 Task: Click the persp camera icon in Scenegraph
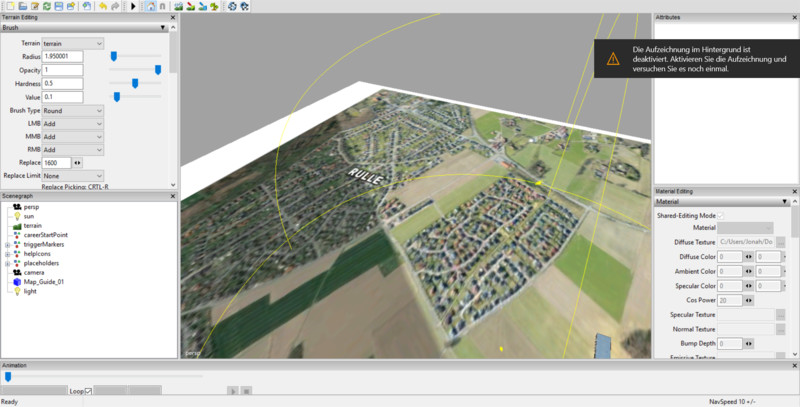[x=17, y=207]
